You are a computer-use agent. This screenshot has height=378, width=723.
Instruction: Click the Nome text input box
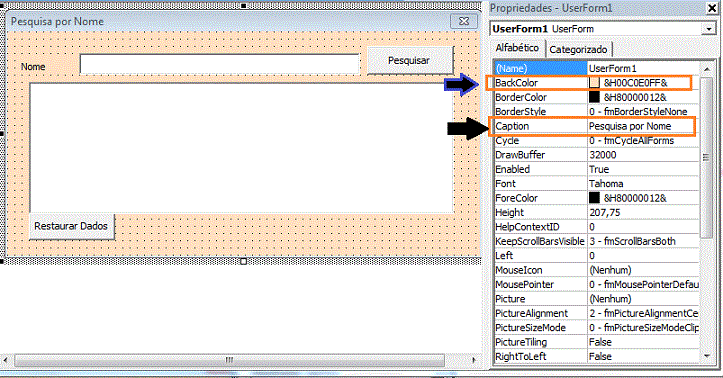(x=219, y=65)
